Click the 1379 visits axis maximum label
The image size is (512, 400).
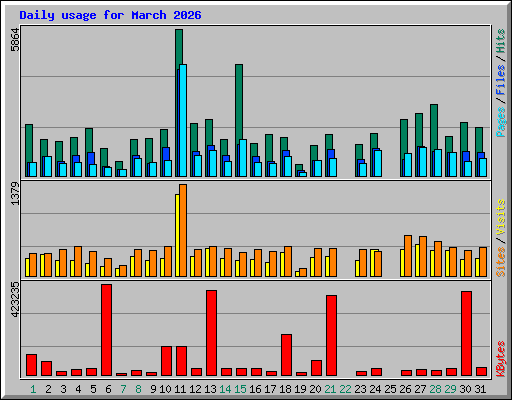[15, 193]
